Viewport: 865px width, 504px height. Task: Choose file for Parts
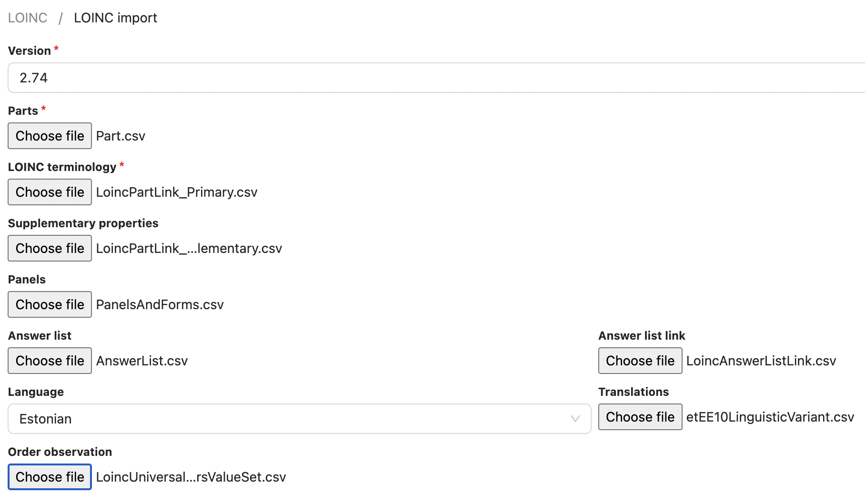[x=50, y=136]
